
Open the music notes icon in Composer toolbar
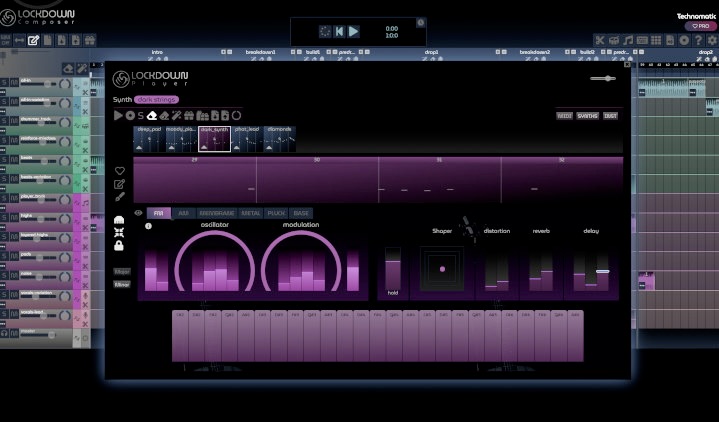[628, 40]
